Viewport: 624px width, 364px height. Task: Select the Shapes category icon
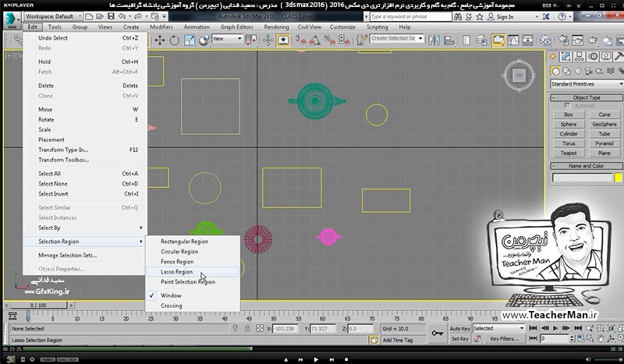566,71
